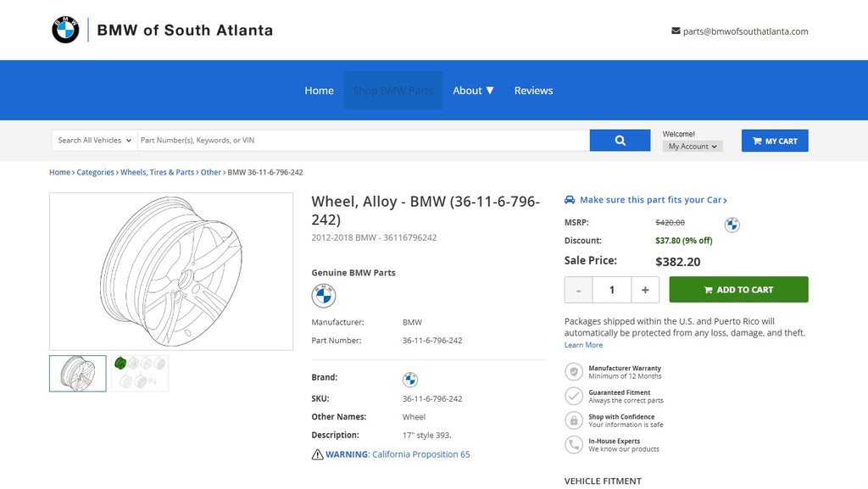868x489 pixels.
Task: Select Shop BMW Parts in navigation
Action: [393, 91]
